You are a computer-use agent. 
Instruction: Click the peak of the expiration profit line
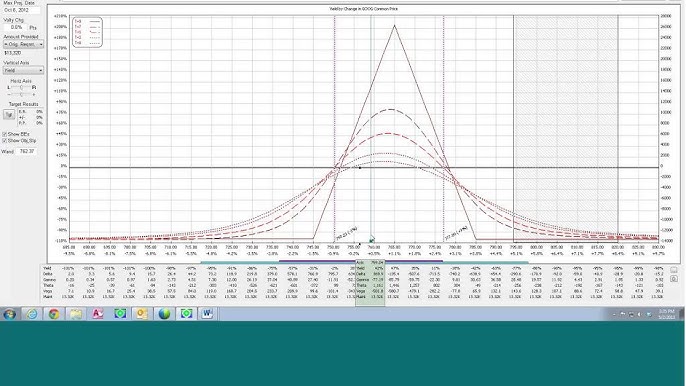pos(395,26)
